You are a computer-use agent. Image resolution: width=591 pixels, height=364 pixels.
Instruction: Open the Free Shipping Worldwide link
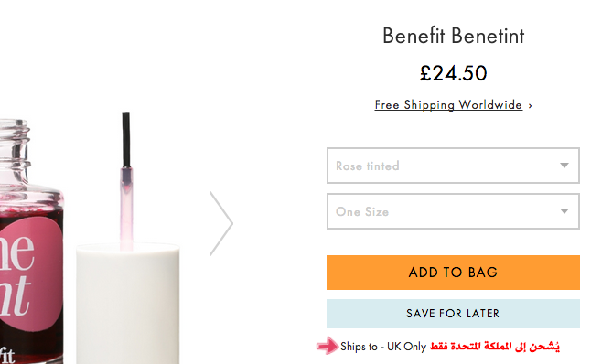(448, 105)
